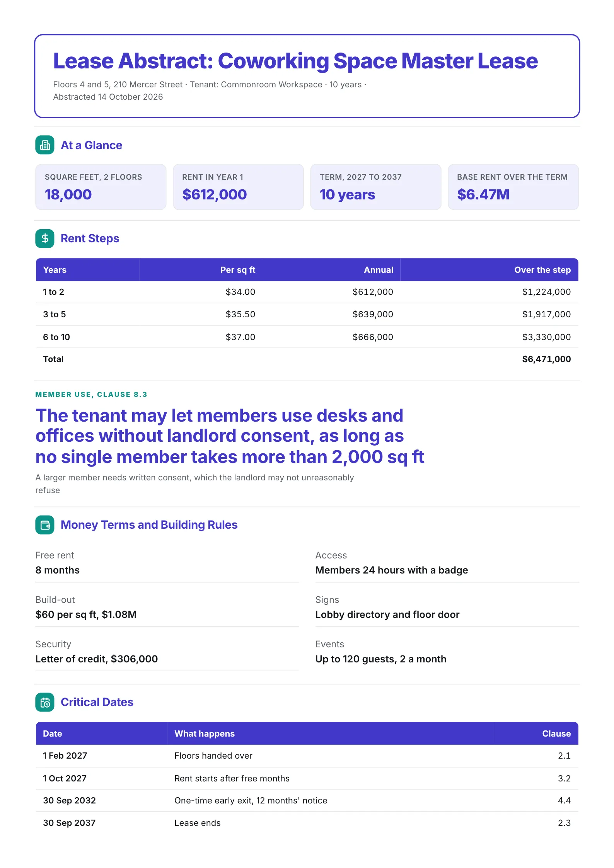Viewport: 614px width, 868px height.
Task: Click the '18,000' square feet value
Action: tap(68, 194)
